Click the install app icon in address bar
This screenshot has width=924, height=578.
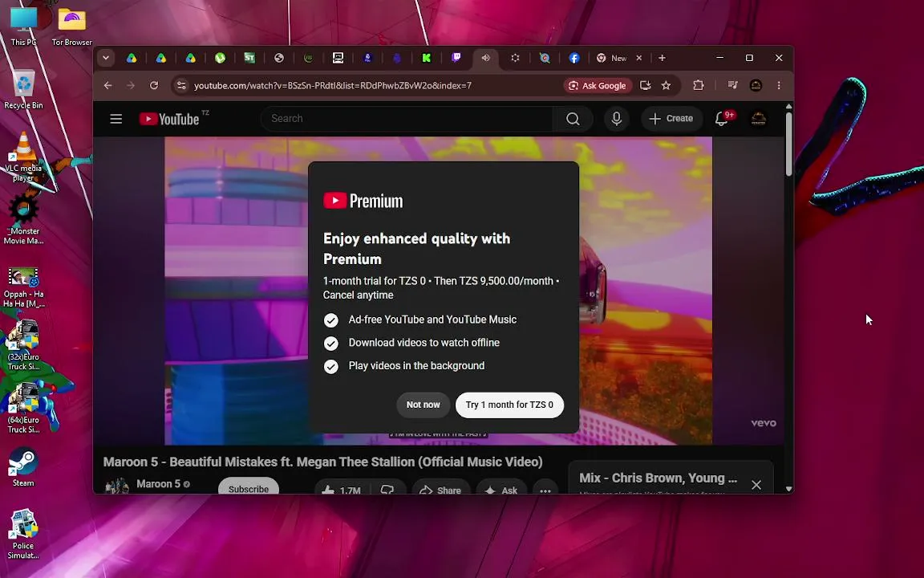645,86
